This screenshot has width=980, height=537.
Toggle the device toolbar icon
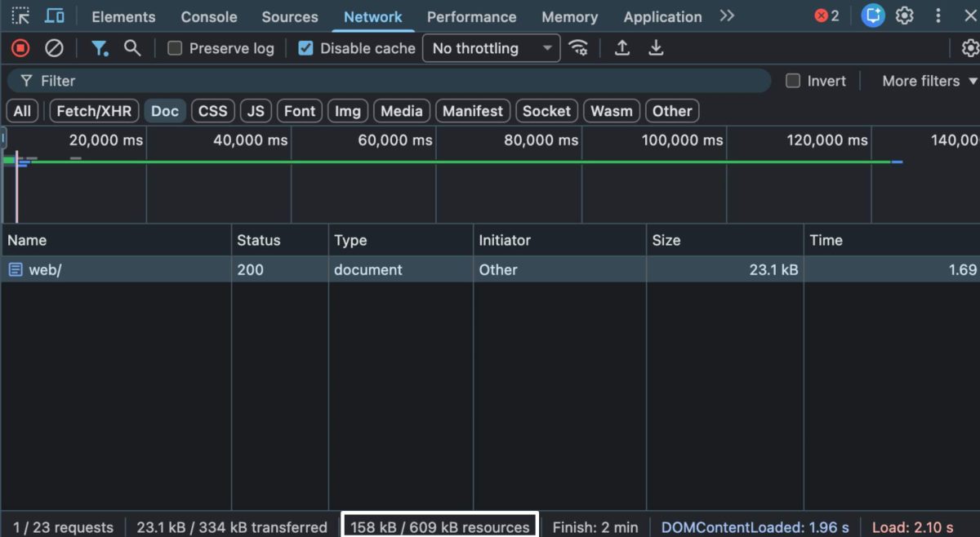[55, 16]
